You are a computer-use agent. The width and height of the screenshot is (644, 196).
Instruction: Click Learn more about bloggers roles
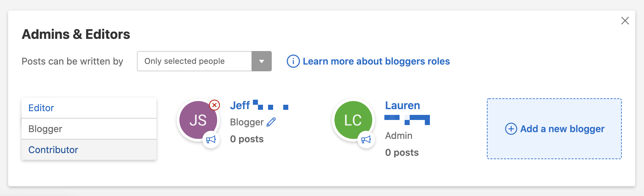376,61
